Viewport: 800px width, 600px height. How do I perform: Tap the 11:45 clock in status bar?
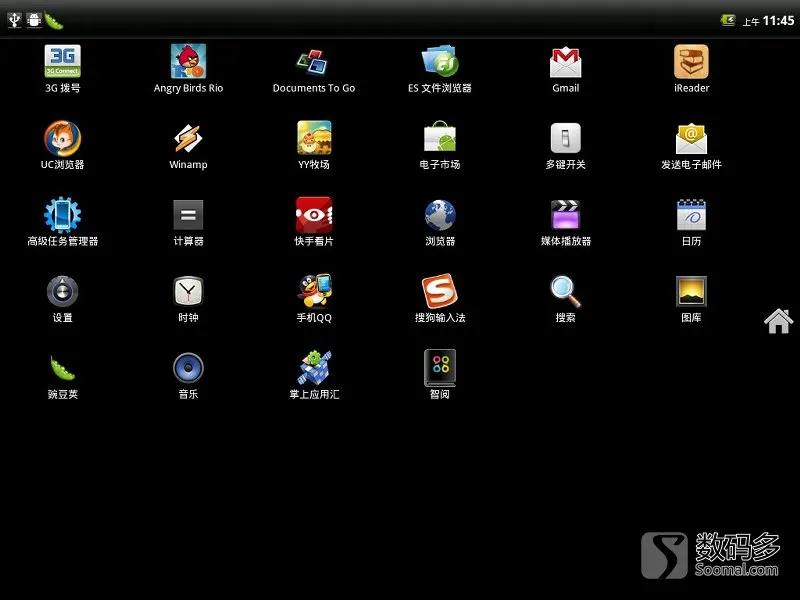778,20
